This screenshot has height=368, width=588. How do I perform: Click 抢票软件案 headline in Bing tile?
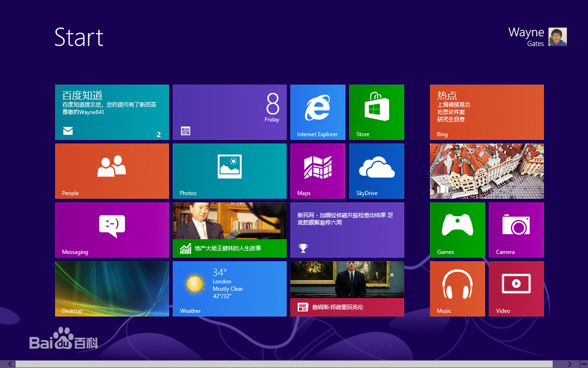point(451,112)
